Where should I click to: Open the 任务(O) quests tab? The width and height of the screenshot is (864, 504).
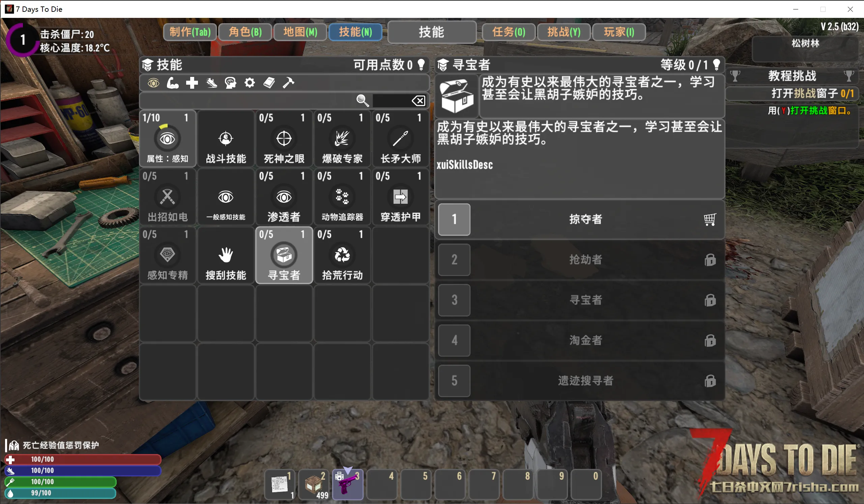(x=509, y=32)
